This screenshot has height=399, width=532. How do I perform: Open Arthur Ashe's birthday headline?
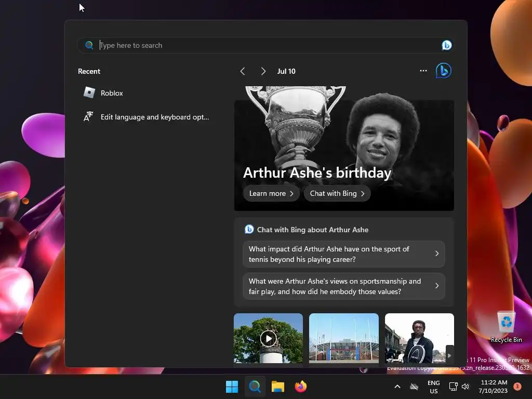tap(317, 172)
